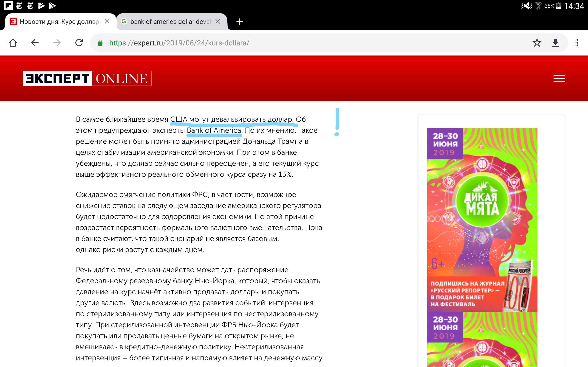Click the underlined Bank of America text

pyautogui.click(x=214, y=130)
